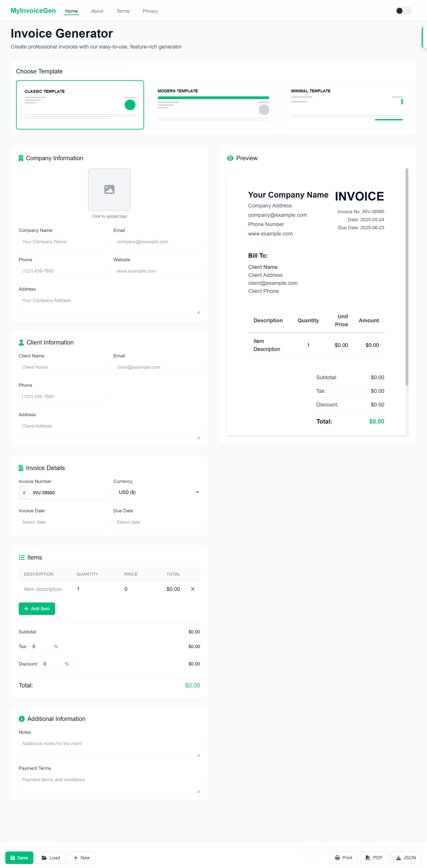Download invoice as PDF
Screen dimensions: 427x868
[374, 858]
